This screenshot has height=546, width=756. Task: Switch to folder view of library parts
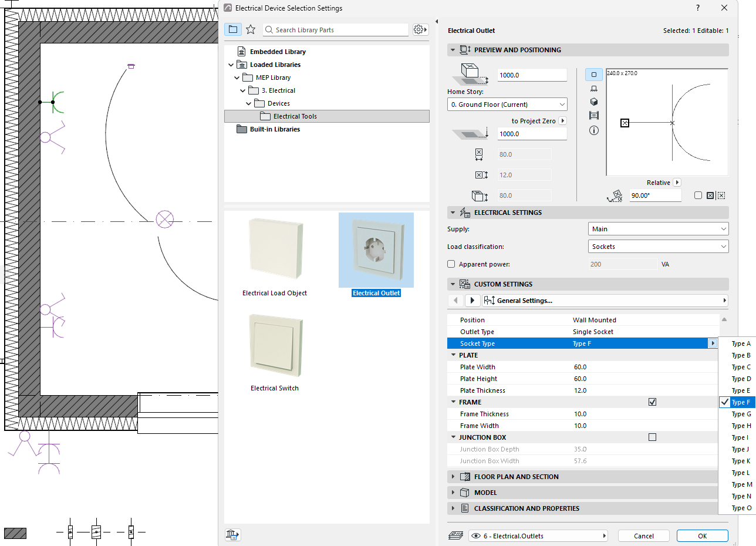(233, 29)
